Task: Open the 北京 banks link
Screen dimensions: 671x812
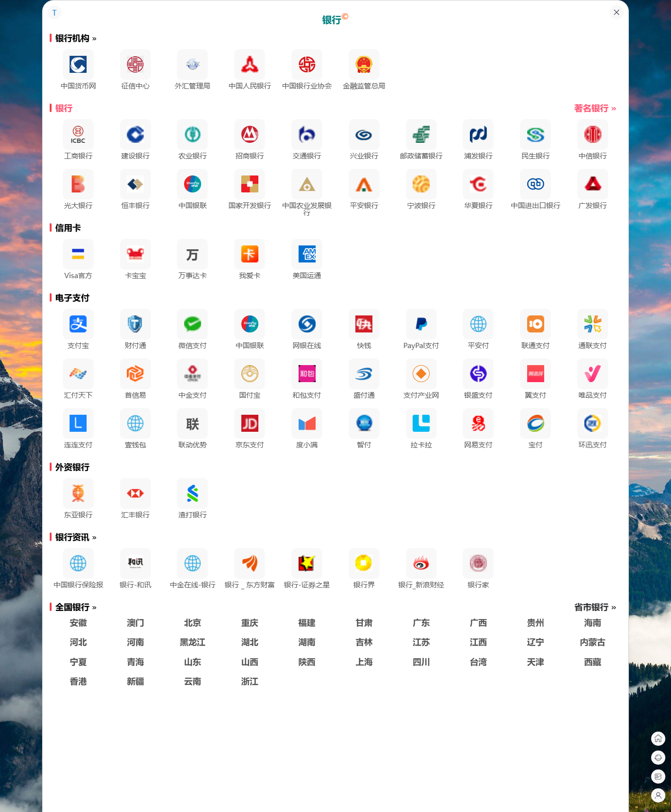Action: pyautogui.click(x=193, y=623)
